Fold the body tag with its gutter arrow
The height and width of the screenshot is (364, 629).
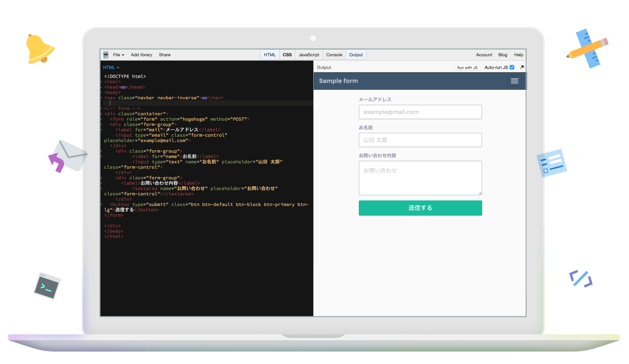[101, 93]
